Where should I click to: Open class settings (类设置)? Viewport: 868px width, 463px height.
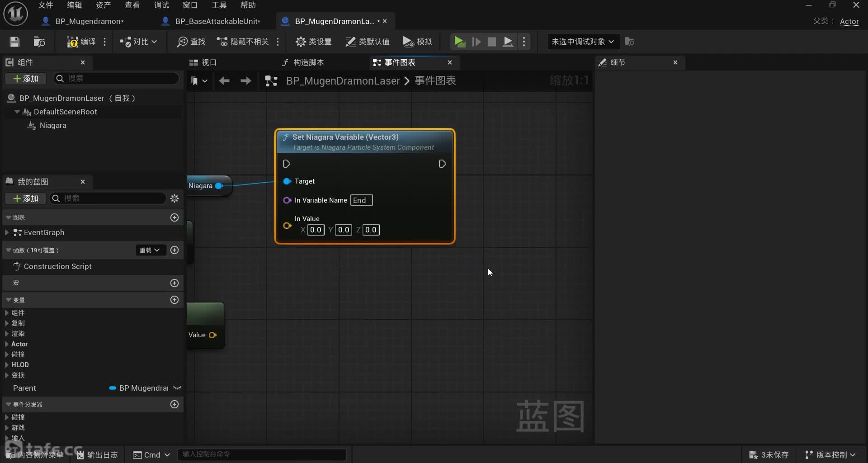[314, 42]
